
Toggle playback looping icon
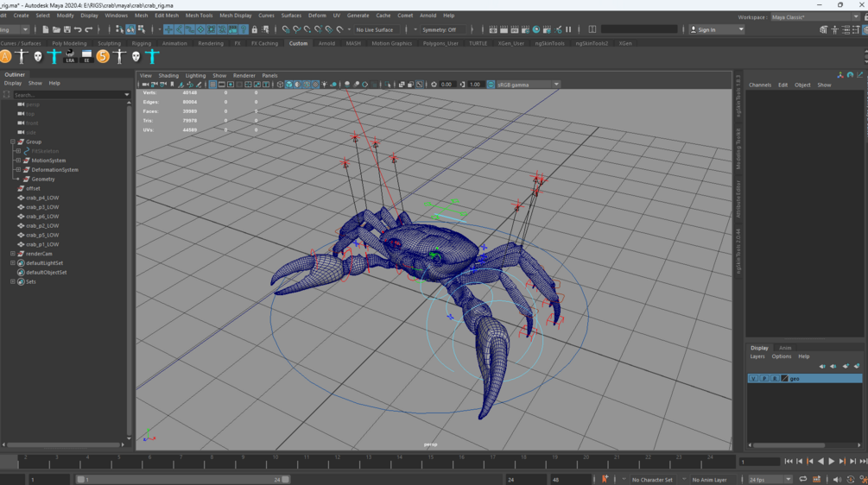coord(802,480)
